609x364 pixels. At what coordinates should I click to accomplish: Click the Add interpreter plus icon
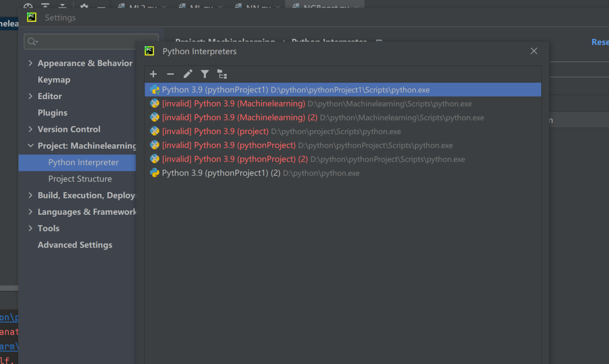point(153,74)
